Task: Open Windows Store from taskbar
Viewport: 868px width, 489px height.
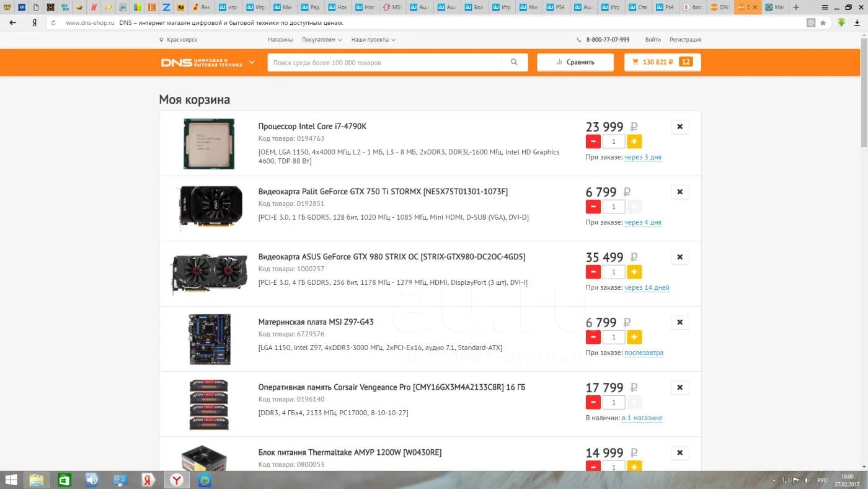Action: pos(64,480)
